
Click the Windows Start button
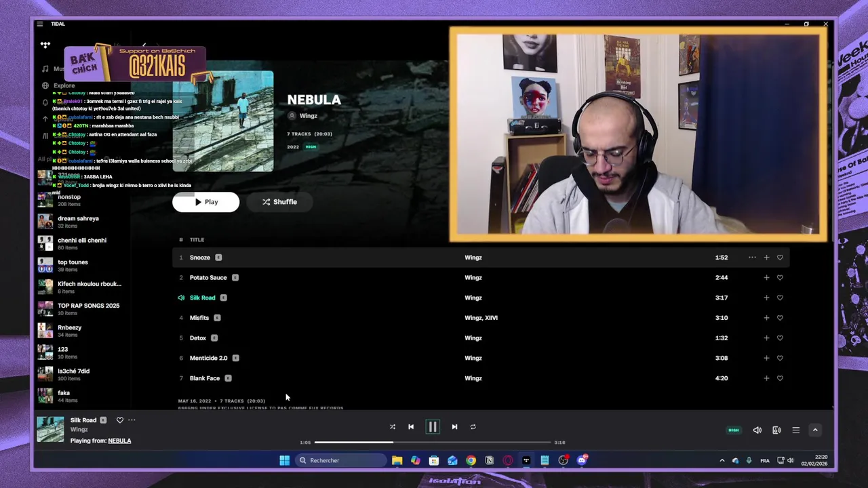pos(284,461)
